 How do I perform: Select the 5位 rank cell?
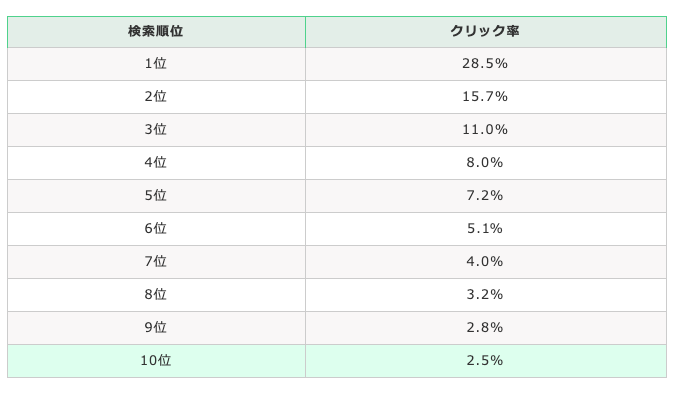pos(156,196)
